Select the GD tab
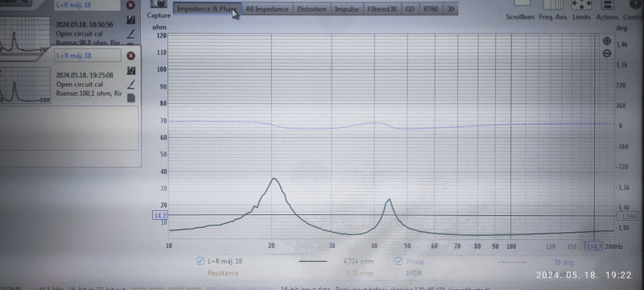Screen dimensions: 644x290 tap(410, 9)
